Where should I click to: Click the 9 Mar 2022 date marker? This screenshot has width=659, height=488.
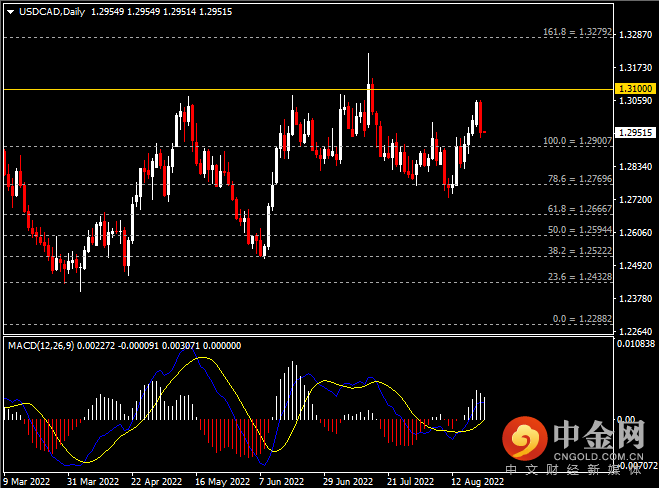coord(29,479)
